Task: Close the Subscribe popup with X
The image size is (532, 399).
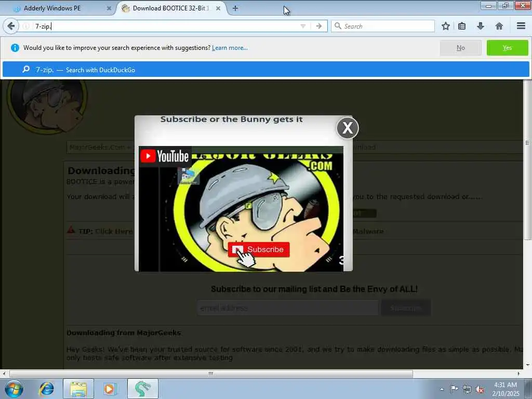Action: pos(348,128)
